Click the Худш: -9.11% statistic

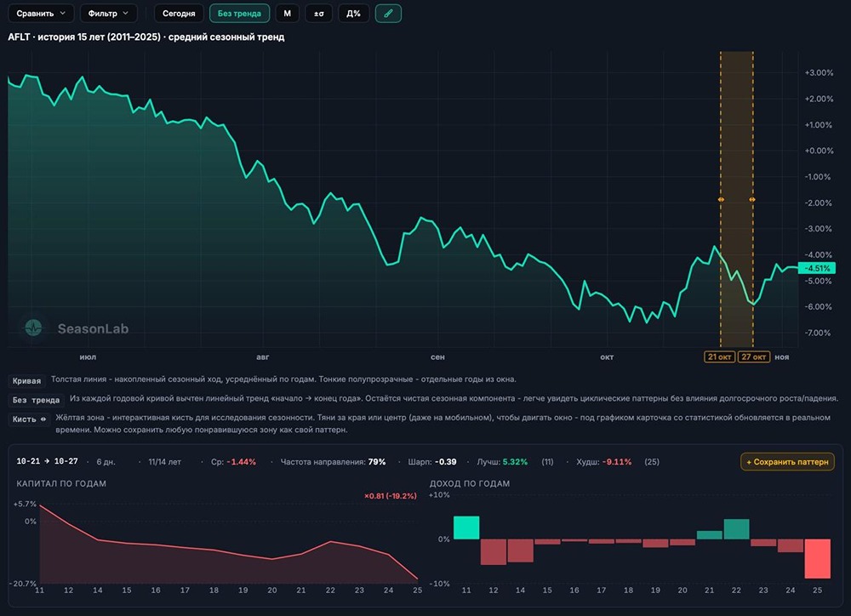[x=603, y=462]
